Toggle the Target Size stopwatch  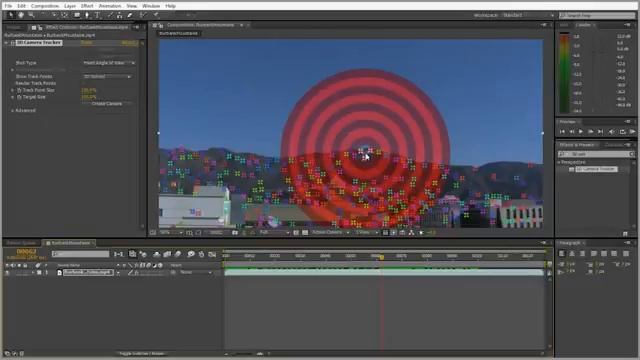click(x=19, y=97)
